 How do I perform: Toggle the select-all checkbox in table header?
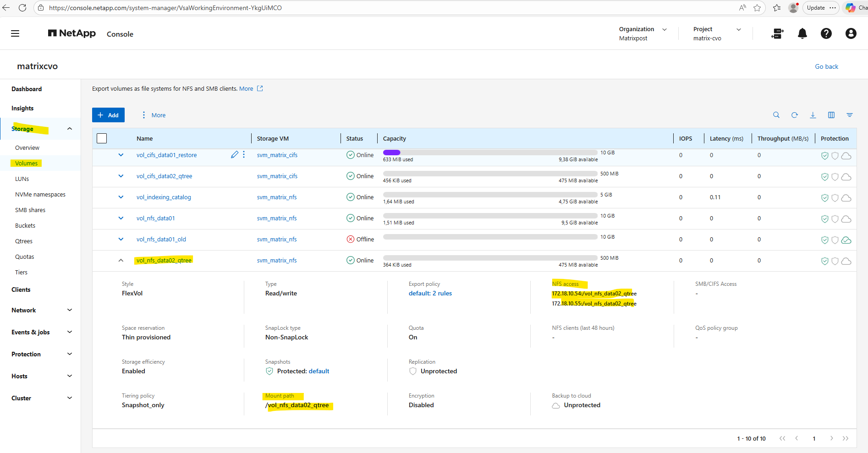tap(102, 138)
